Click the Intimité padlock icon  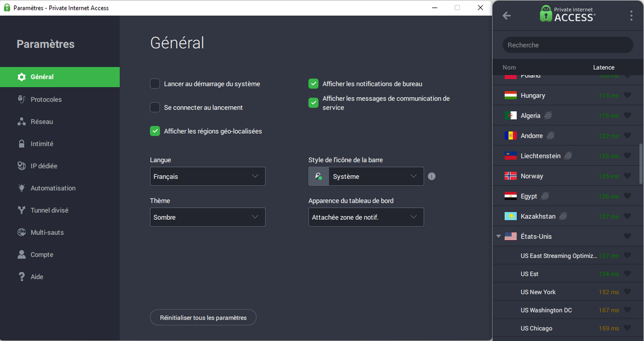pos(21,144)
